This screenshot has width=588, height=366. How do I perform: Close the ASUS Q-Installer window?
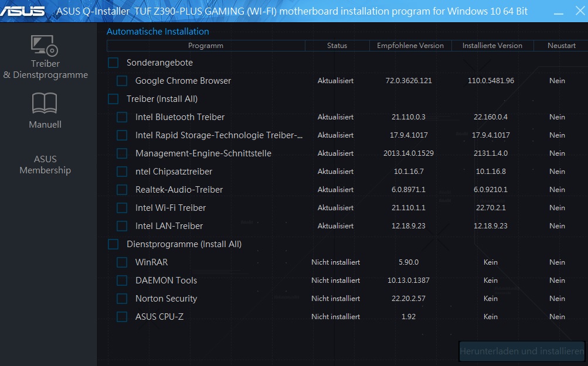(x=580, y=11)
